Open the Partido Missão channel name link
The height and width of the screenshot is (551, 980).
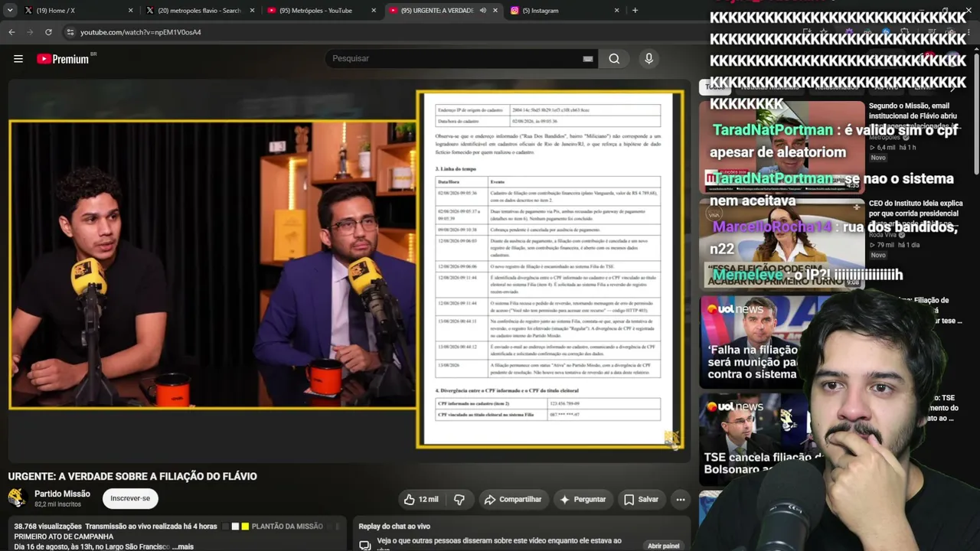coord(62,494)
